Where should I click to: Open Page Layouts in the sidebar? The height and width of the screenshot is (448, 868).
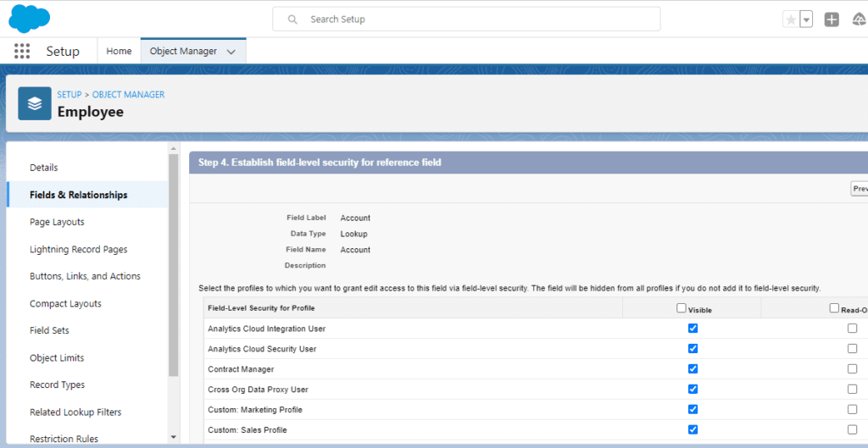tap(57, 222)
